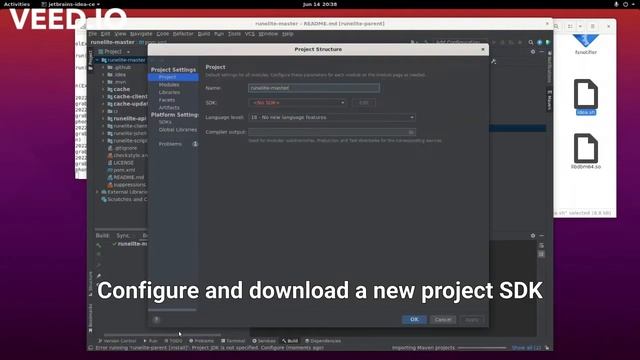Screen dimensions: 640x360
Task: Click the status bar icon at far left
Action: click(91, 348)
